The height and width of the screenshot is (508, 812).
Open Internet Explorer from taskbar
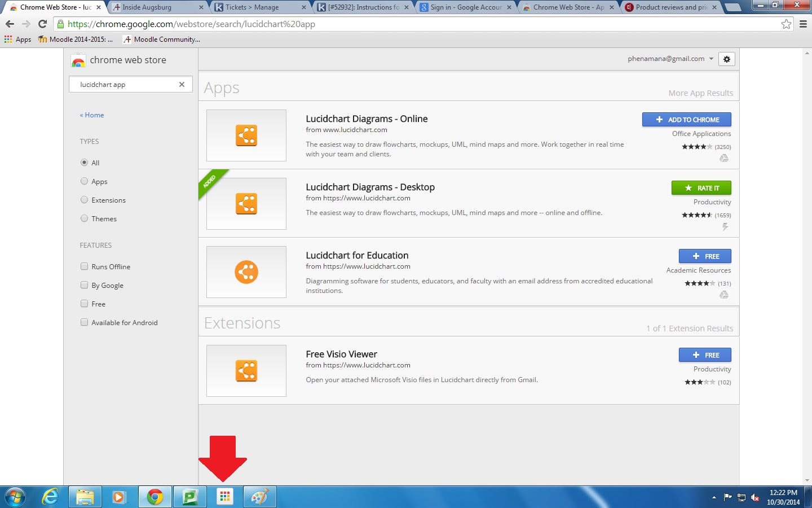pos(50,497)
